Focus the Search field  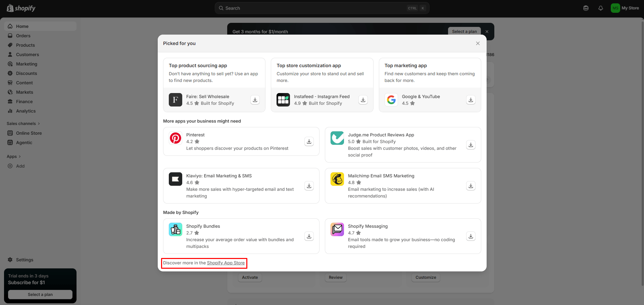(x=322, y=8)
